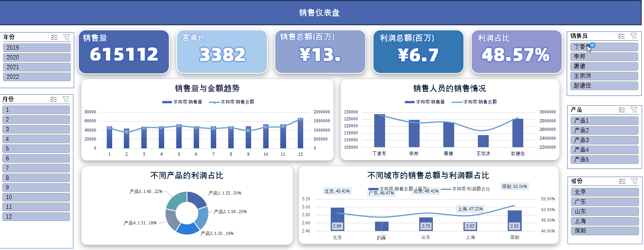Screen dimensions: 644x250
Task: Clear filter on the 月份 slicer
Action: [66, 99]
